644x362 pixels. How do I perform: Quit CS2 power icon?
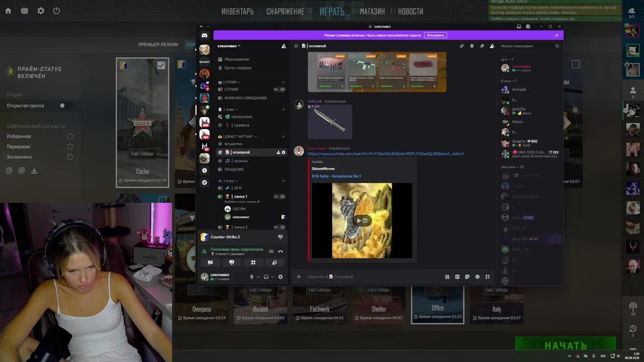click(56, 11)
